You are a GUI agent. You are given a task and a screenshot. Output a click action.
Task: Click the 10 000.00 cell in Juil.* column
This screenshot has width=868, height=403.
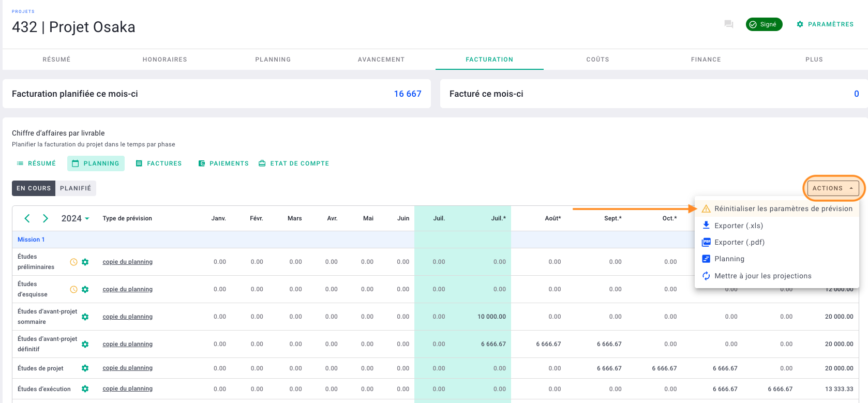click(491, 317)
